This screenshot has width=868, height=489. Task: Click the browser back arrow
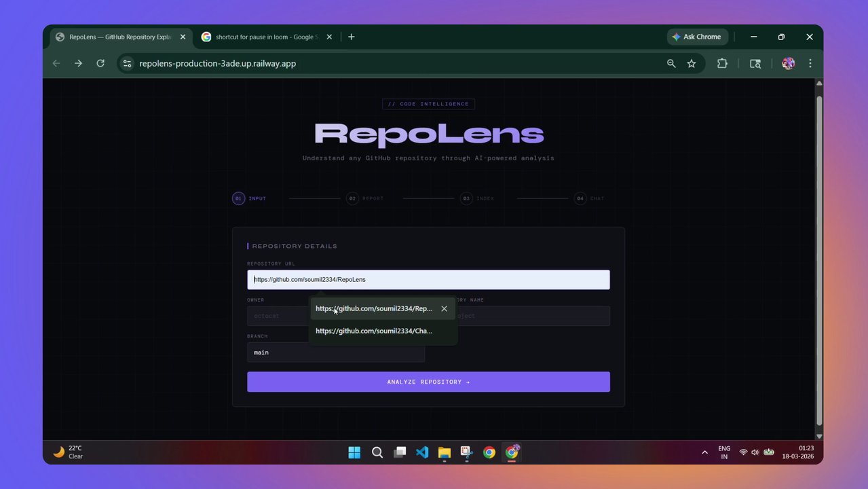point(56,63)
